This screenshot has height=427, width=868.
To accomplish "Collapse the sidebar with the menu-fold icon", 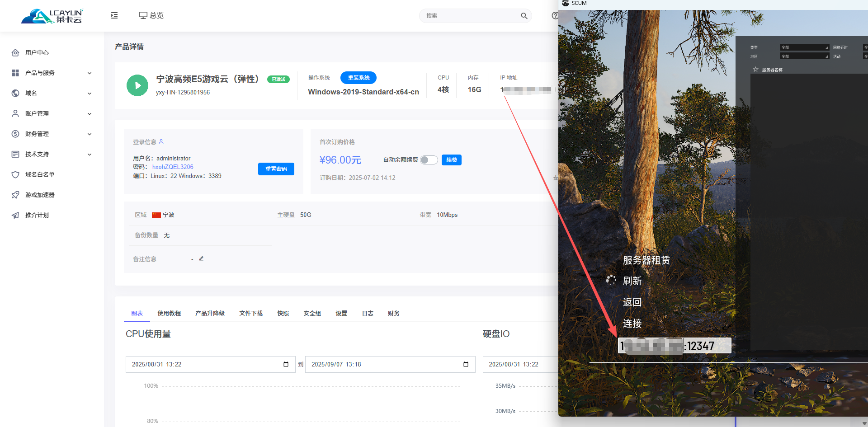I will [x=114, y=15].
